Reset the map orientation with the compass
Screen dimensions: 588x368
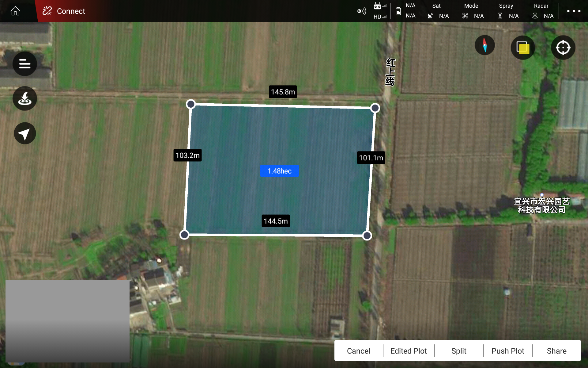click(x=484, y=45)
